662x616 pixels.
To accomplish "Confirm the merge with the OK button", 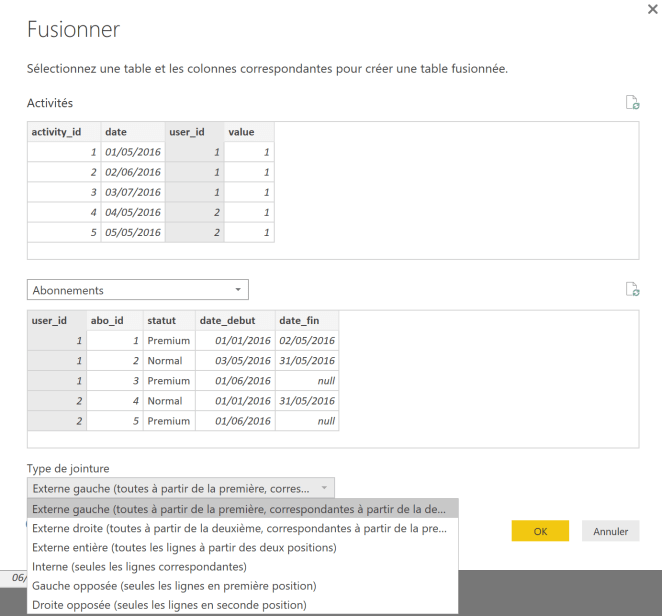I will point(540,531).
